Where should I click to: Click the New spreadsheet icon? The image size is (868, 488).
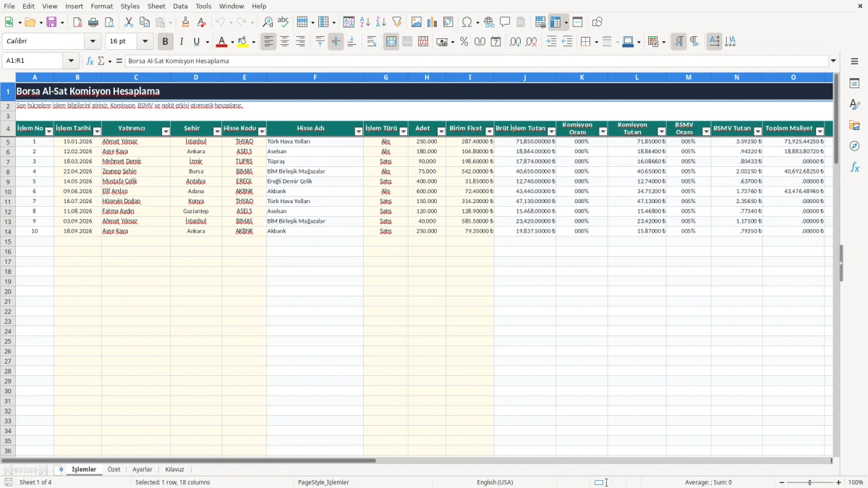click(x=9, y=22)
